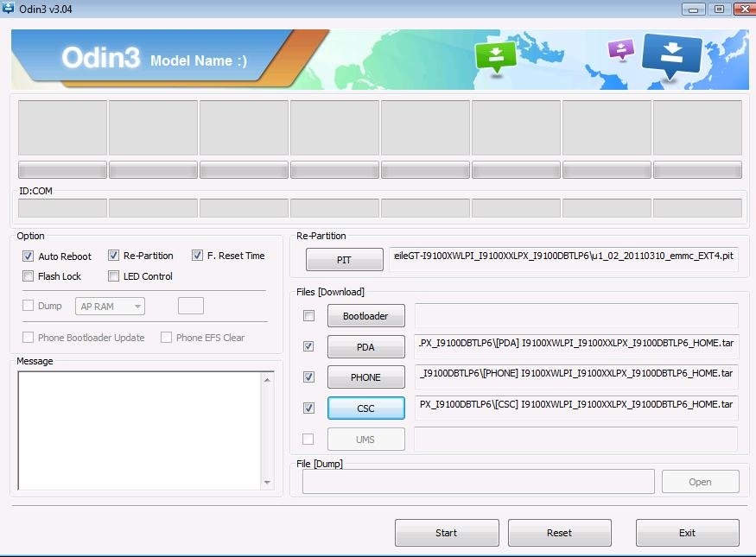Toggle Phone Bootloader Update checkbox
This screenshot has height=557, width=756.
[x=28, y=338]
